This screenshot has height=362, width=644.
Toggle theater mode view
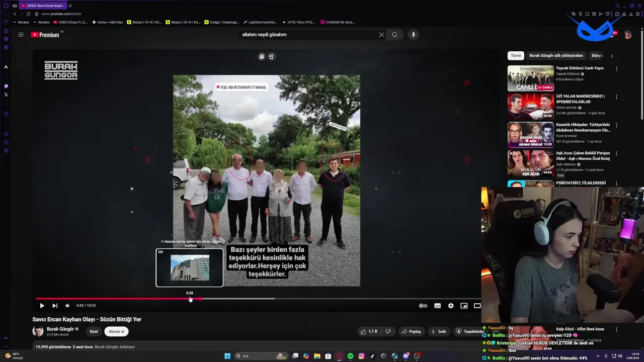pos(477,306)
